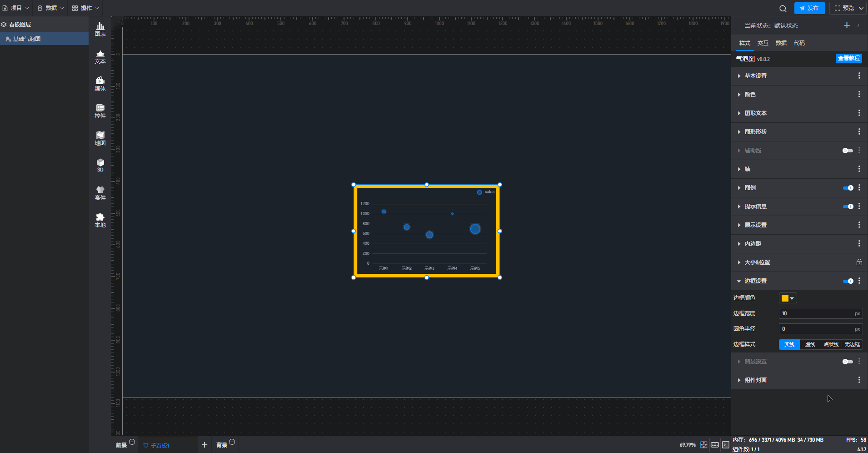Toggle the 提示信息 tooltip switch

pos(848,206)
